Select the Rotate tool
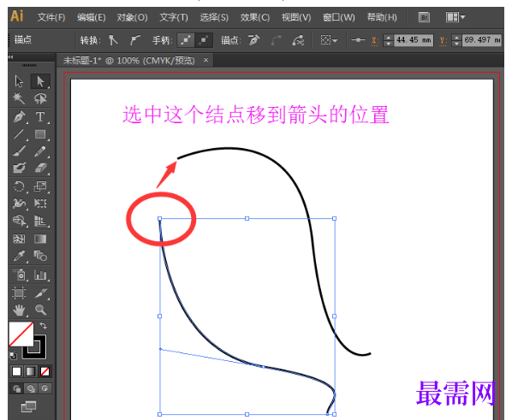This screenshot has width=512, height=420. (19, 186)
